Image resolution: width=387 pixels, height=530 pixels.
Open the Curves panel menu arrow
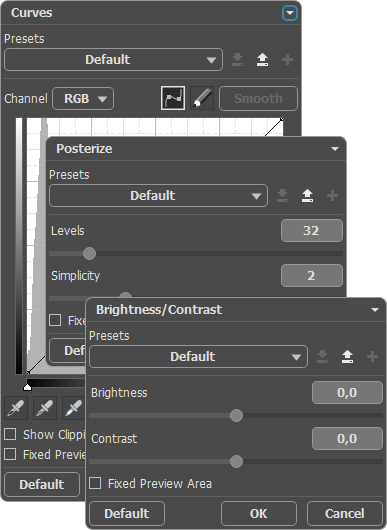click(x=290, y=13)
